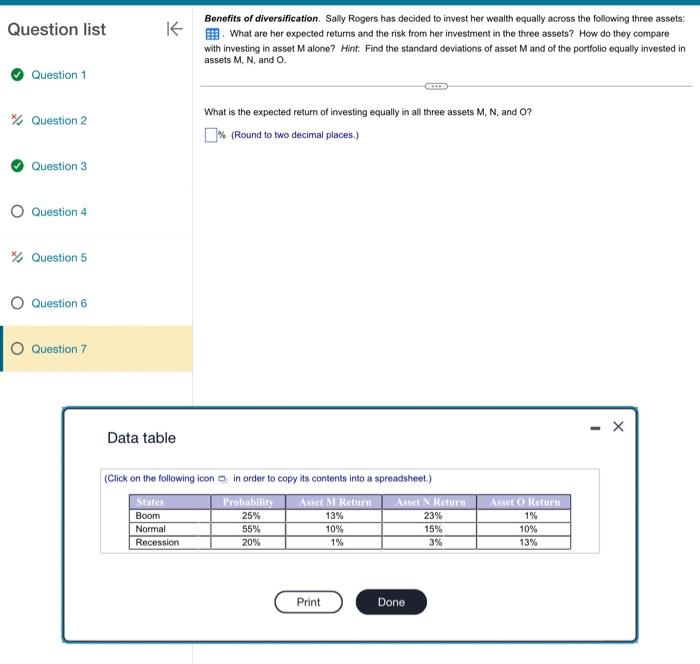
Task: Click Question 5 partial-credit status icon
Action: pos(17,257)
